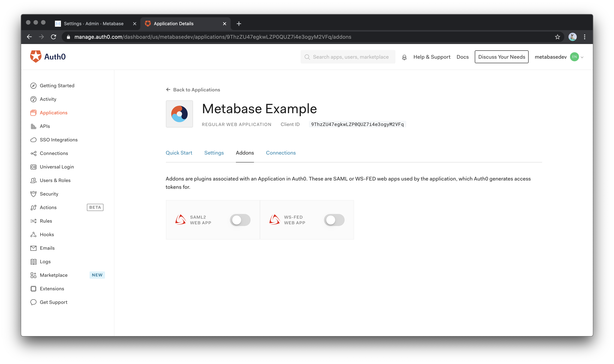Viewport: 614px width, 364px height.
Task: Click the Settings tab for this application
Action: click(214, 152)
